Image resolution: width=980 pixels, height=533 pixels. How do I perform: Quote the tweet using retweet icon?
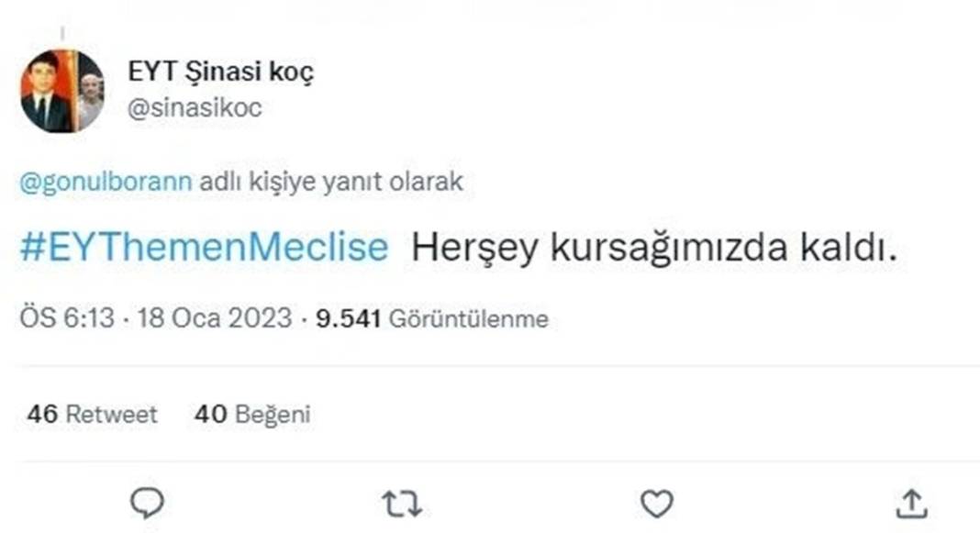pos(401,502)
